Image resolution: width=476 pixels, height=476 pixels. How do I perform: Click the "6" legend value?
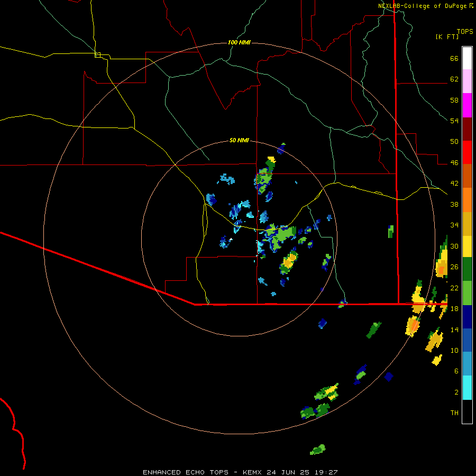coord(456,371)
